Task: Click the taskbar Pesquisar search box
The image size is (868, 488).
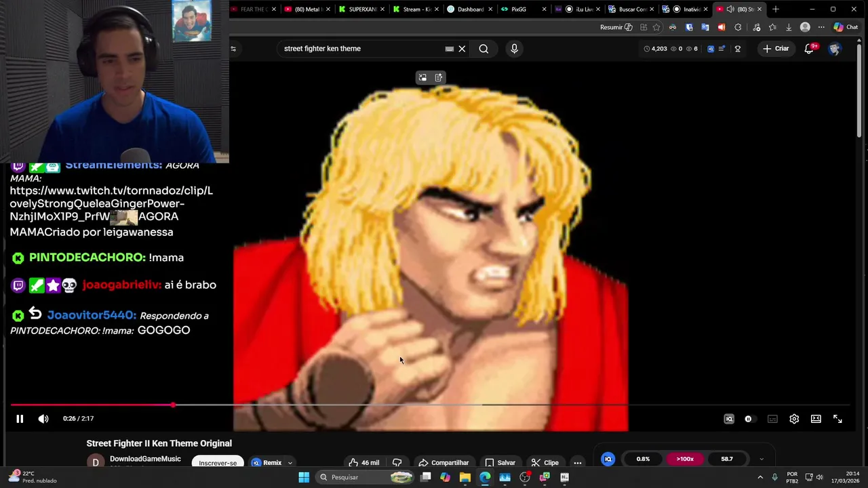Action: click(x=366, y=477)
